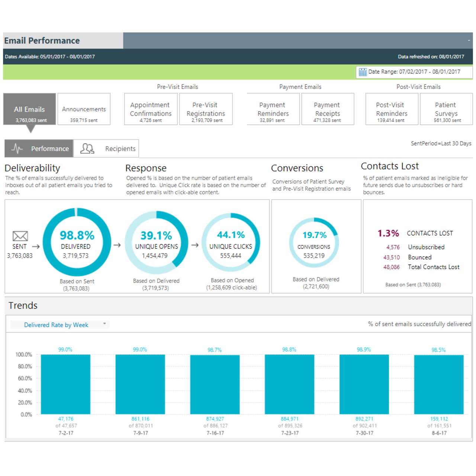Click the 98.8% Delivered donut chart
Image resolution: width=476 pixels, height=476 pixels.
[77, 242]
